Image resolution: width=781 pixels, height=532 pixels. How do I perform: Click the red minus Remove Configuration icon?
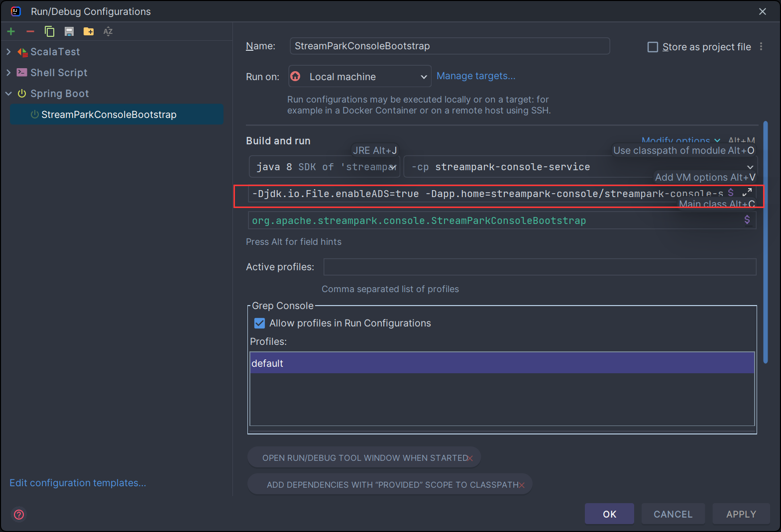pos(30,31)
